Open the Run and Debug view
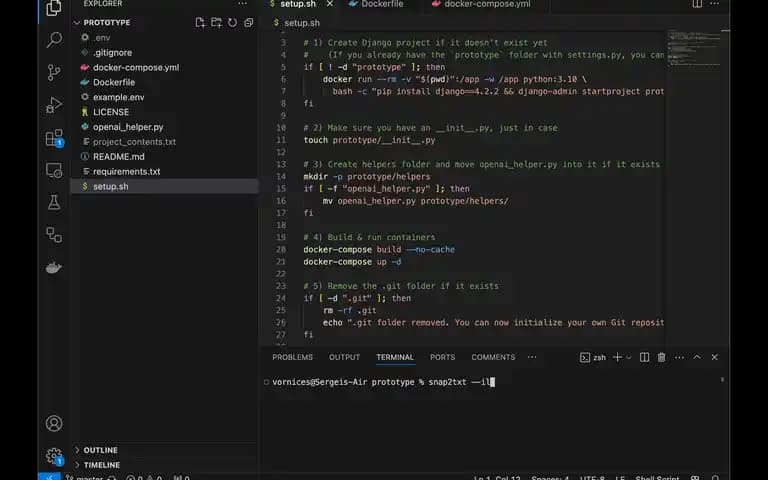Viewport: 768px width, 480px height. pyautogui.click(x=54, y=105)
